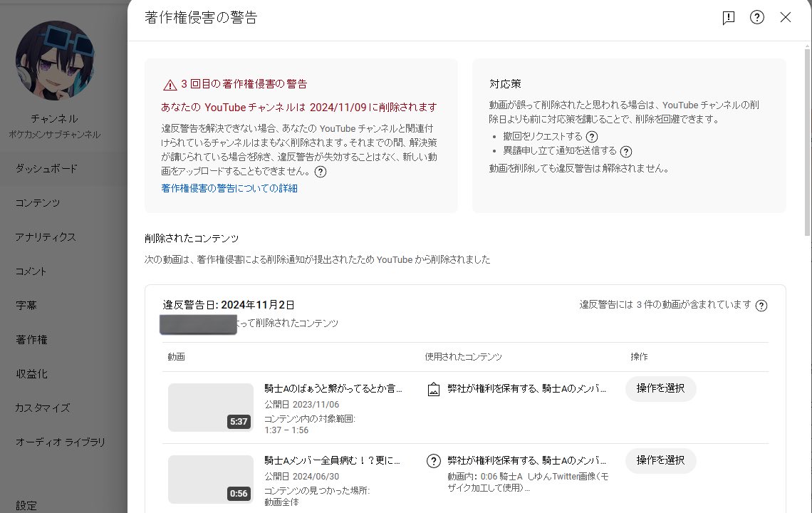The width and height of the screenshot is (812, 513).
Task: Click the channel avatar image
Action: 55,61
